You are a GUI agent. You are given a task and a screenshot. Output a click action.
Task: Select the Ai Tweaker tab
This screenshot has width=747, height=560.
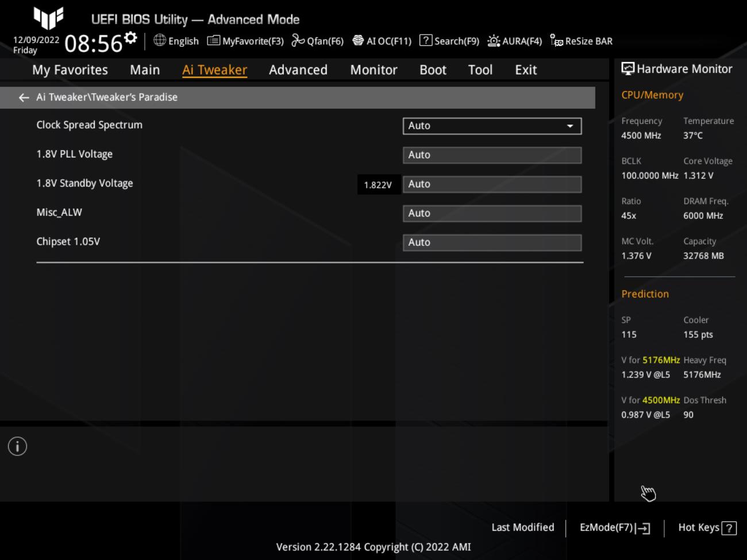point(214,70)
